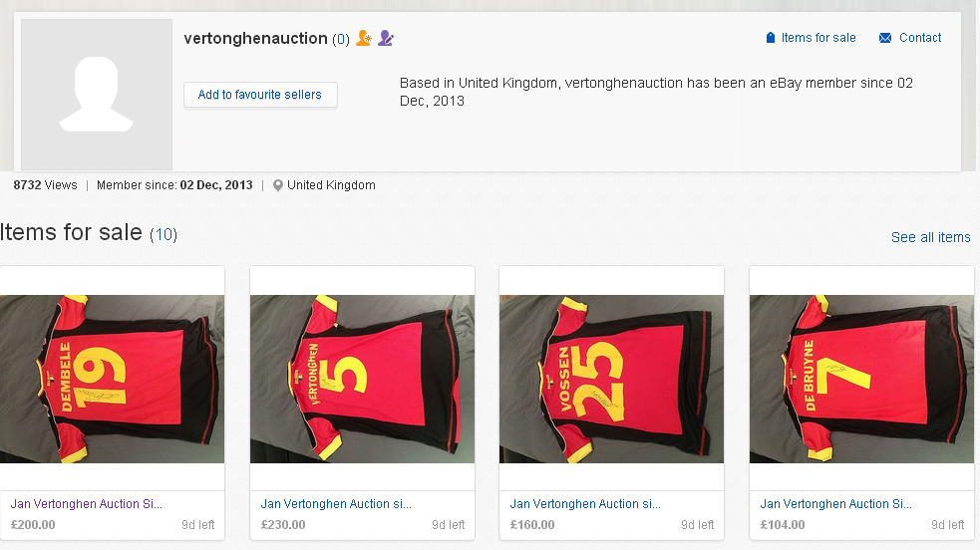Open the item count (10) link
Image resolution: width=980 pixels, height=550 pixels.
[163, 235]
